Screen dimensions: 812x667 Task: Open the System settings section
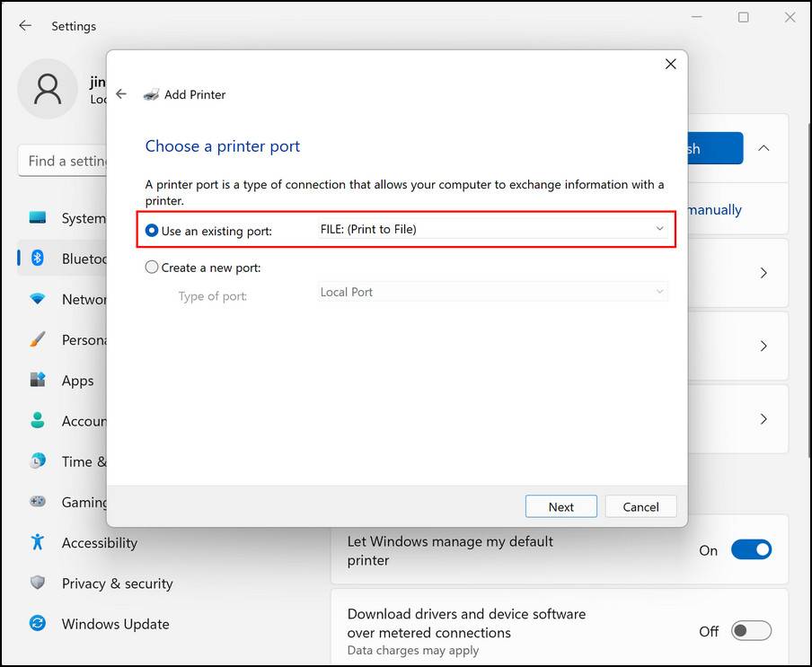point(37,218)
